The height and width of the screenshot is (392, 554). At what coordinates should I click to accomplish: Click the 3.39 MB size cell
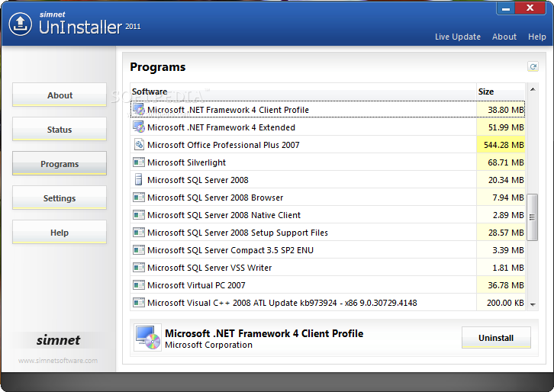point(501,249)
